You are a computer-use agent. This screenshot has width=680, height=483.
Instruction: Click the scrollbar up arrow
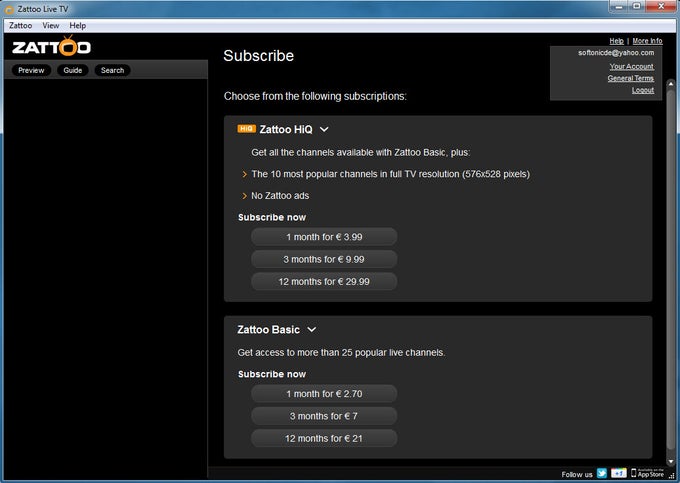click(x=671, y=84)
